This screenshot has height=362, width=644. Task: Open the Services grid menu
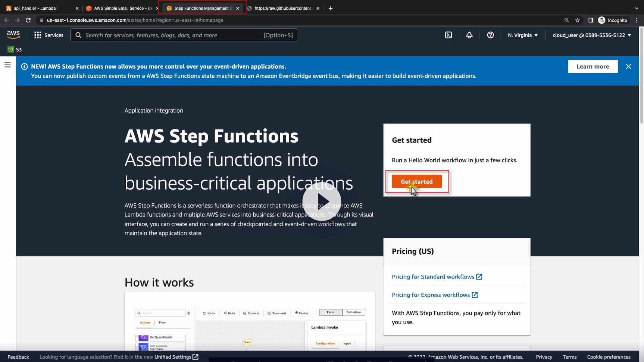[x=49, y=35]
